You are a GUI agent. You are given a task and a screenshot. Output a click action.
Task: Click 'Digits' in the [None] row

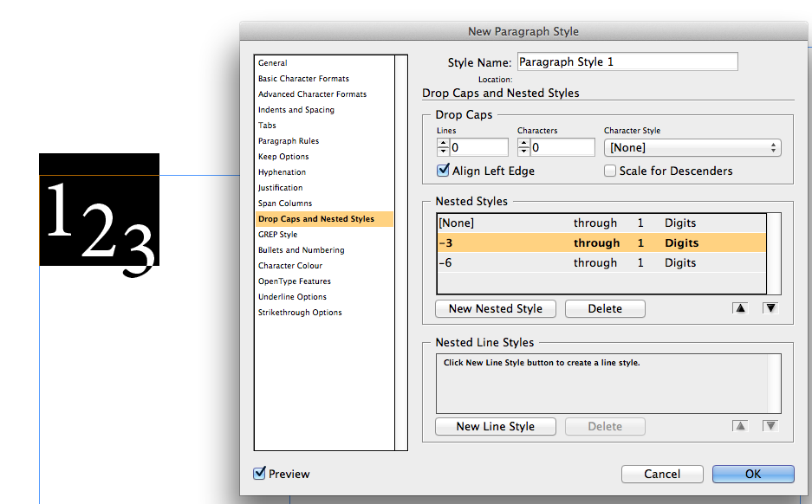(680, 223)
